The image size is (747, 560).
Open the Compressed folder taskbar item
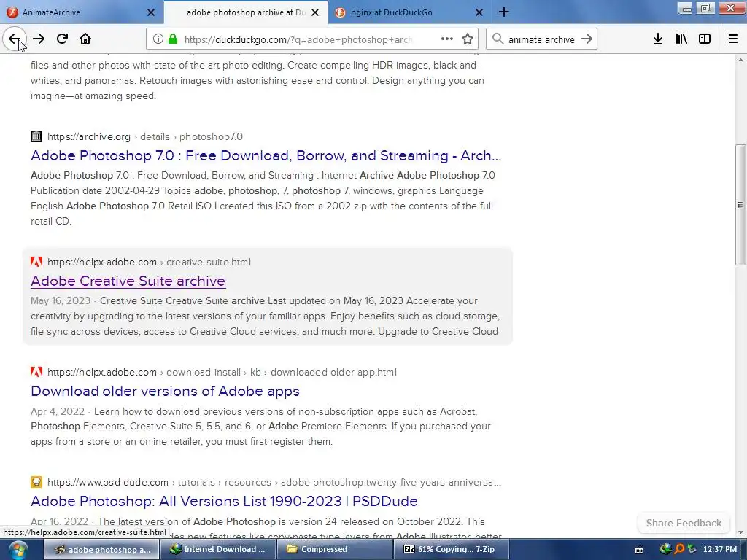click(x=334, y=550)
